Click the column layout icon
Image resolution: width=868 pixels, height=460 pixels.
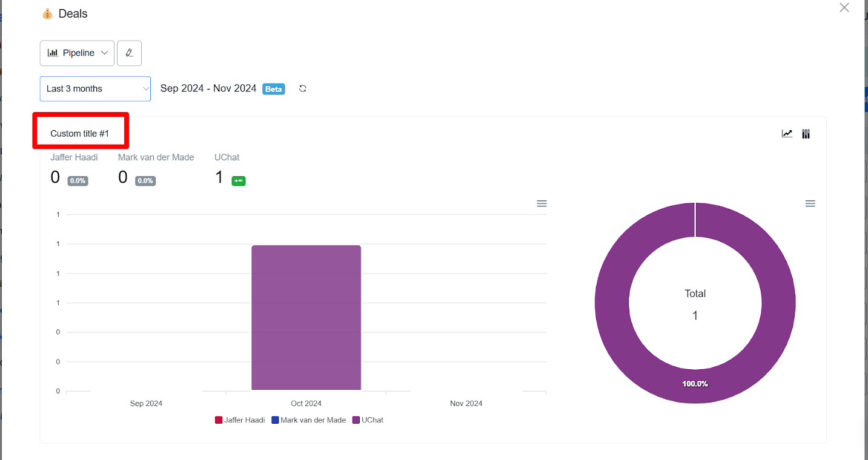coord(806,134)
